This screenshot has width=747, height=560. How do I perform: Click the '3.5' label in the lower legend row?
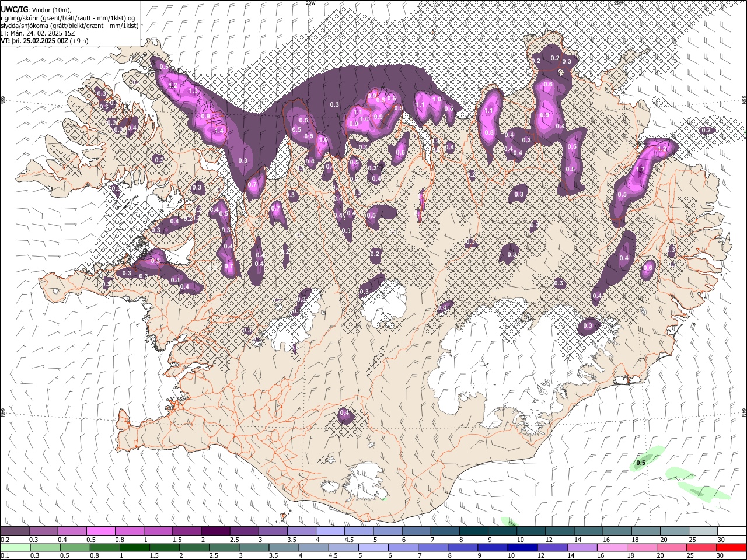coord(273,555)
